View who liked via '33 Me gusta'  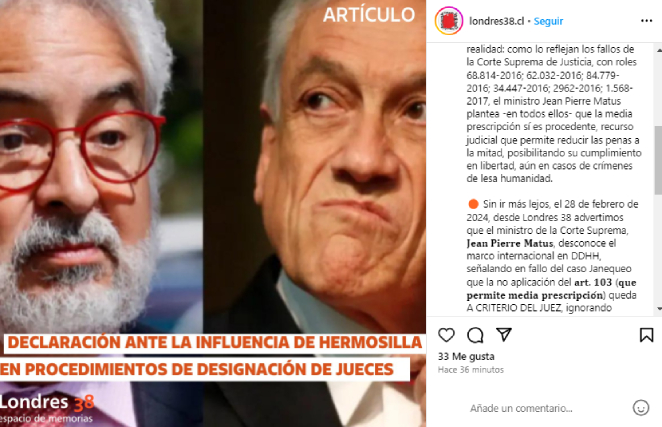pos(466,356)
